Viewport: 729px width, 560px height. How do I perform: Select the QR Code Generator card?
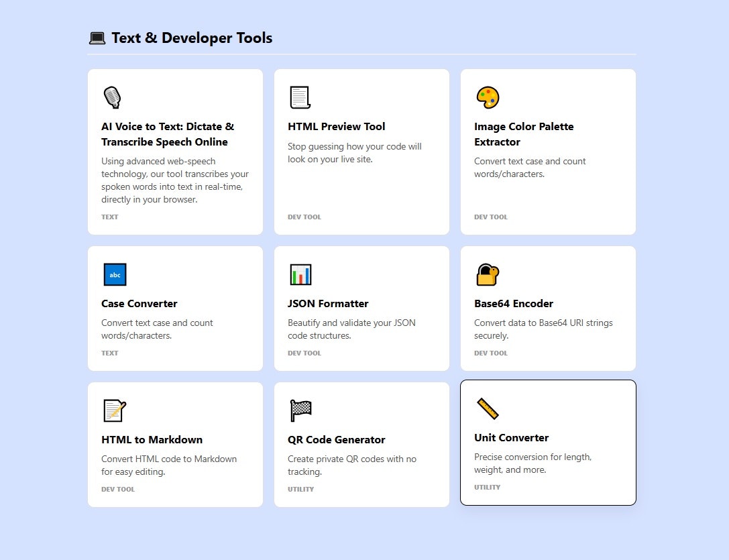click(x=361, y=443)
